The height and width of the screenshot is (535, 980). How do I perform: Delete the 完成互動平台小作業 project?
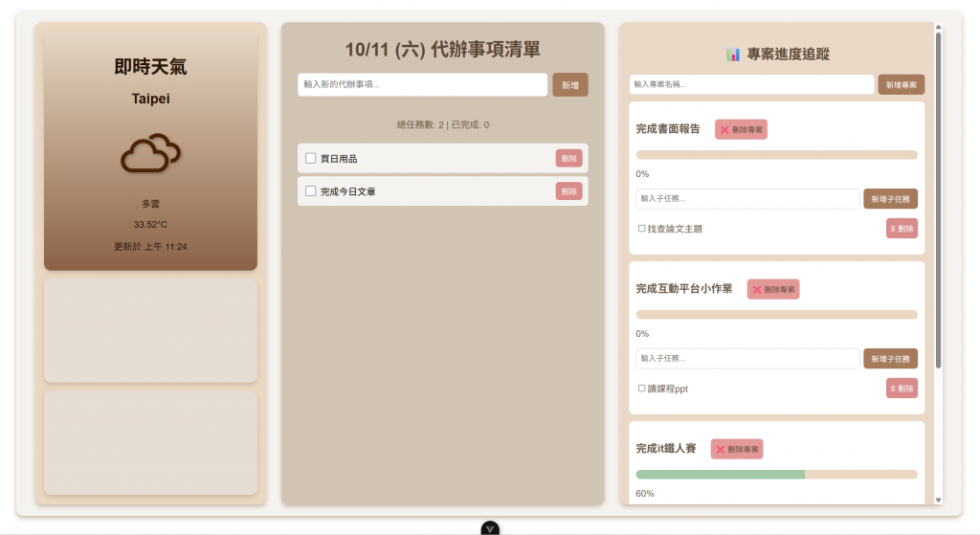(773, 289)
